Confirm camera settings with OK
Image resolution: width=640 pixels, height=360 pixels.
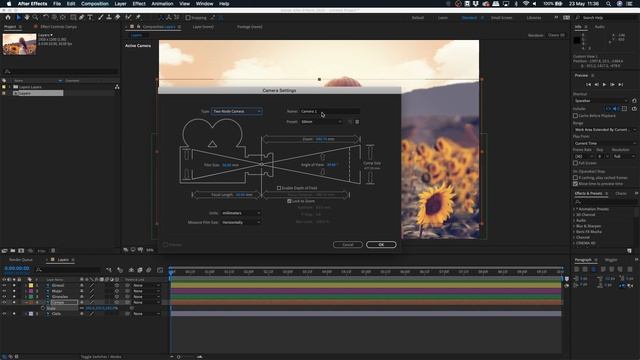click(381, 244)
